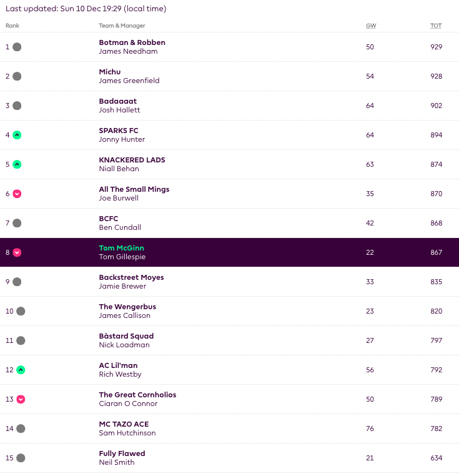Click grey circle icon beside Fully Flawed
Image resolution: width=459 pixels, height=476 pixels.
click(21, 458)
